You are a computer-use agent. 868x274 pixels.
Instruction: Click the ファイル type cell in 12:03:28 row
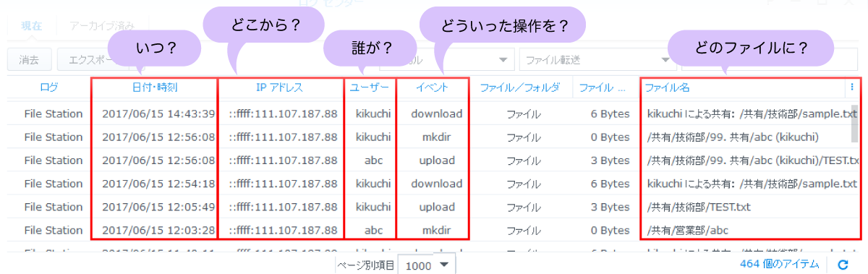(524, 230)
